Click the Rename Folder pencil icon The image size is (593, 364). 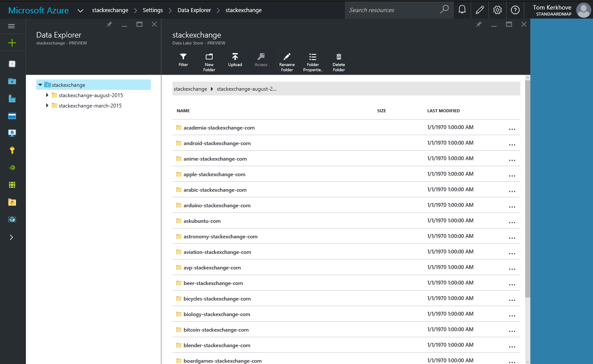(x=287, y=60)
